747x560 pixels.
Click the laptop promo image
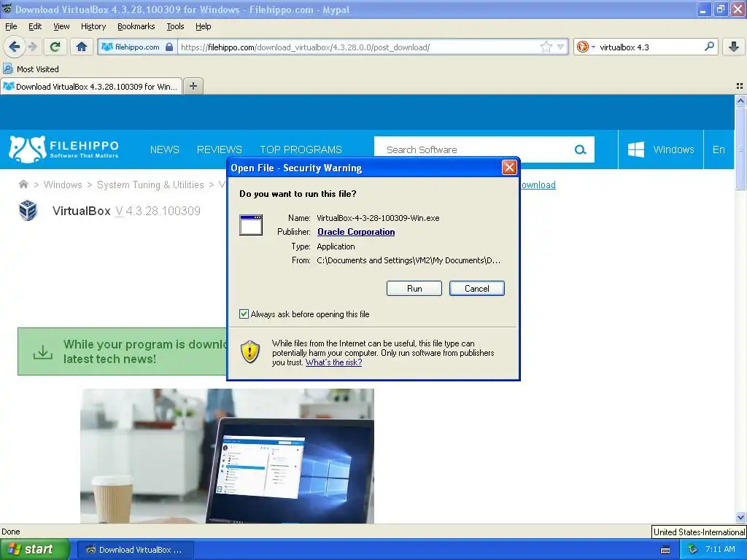tap(228, 456)
